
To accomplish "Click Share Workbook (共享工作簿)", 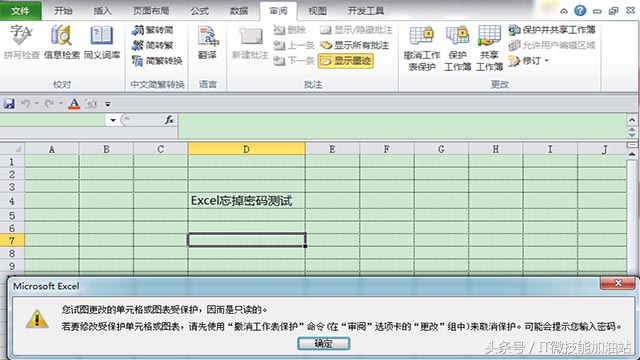I will 489,48.
